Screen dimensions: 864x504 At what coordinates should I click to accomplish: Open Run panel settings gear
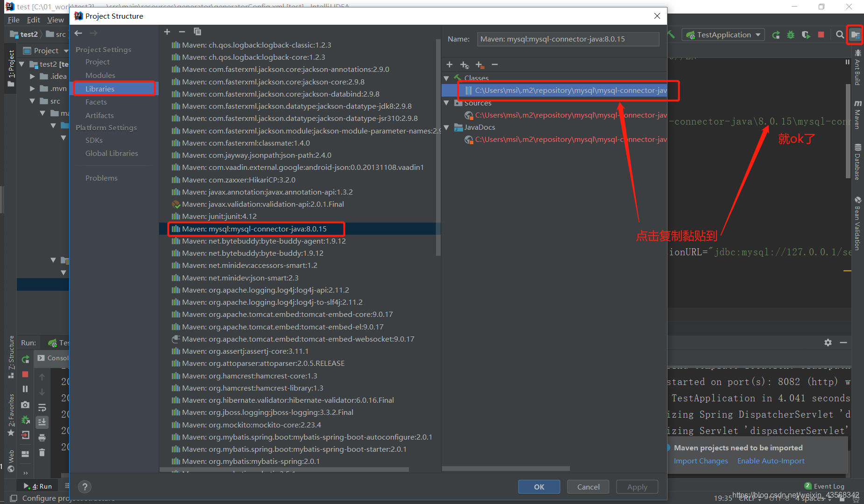pyautogui.click(x=828, y=343)
